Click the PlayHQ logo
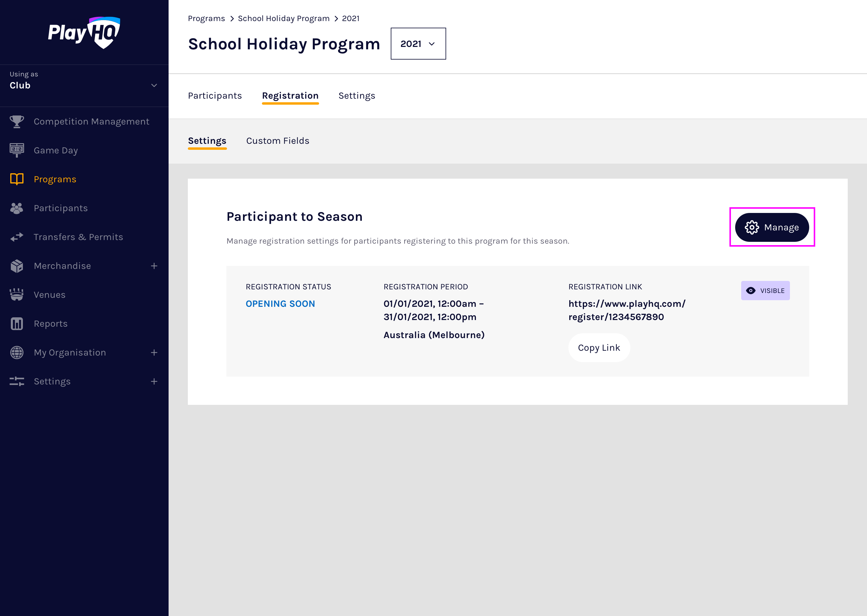The image size is (867, 616). (x=84, y=32)
